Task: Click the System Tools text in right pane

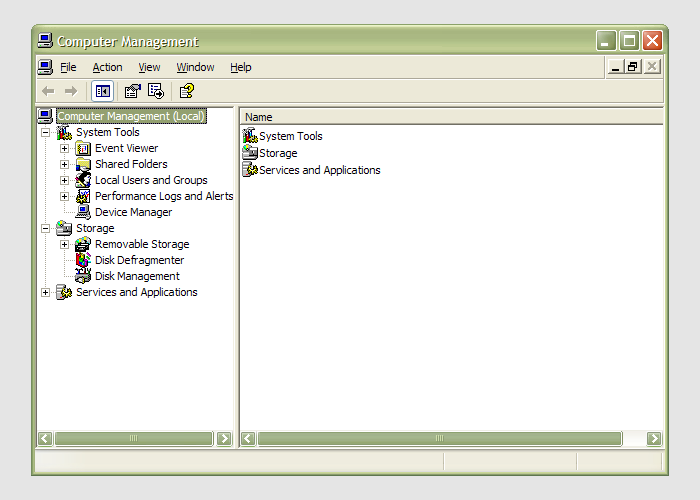Action: (291, 136)
